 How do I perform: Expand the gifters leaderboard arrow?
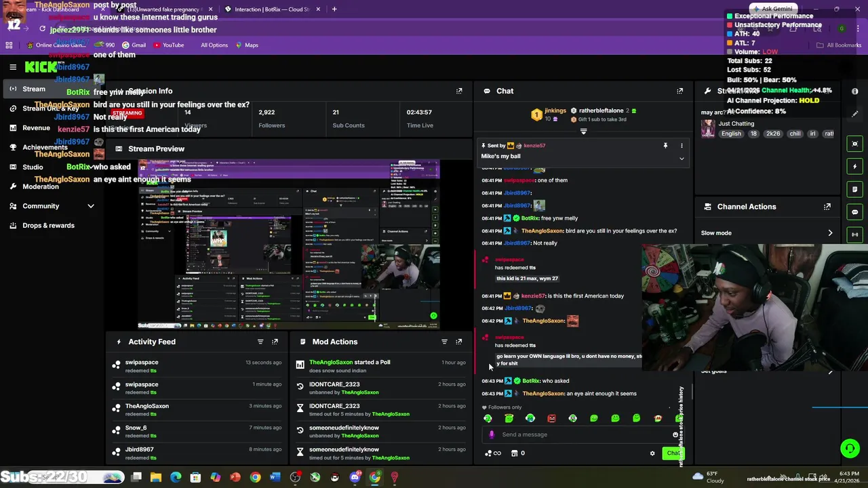tap(583, 131)
